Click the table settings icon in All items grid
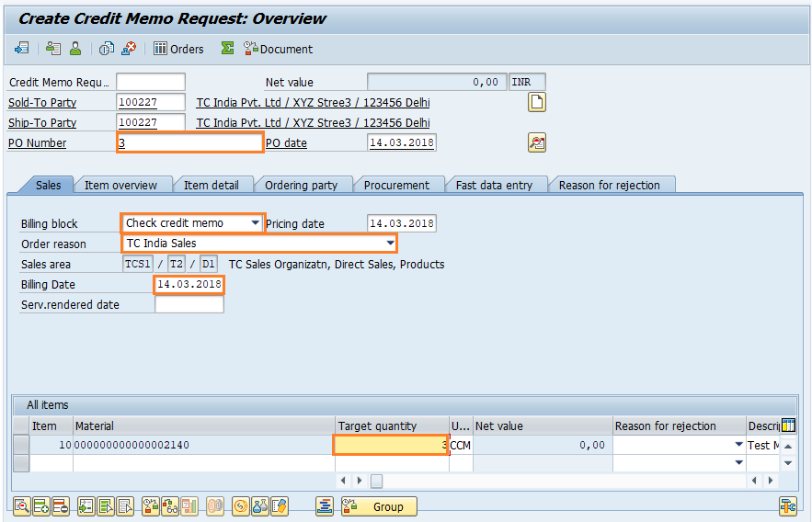Image resolution: width=812 pixels, height=522 pixels. (788, 426)
